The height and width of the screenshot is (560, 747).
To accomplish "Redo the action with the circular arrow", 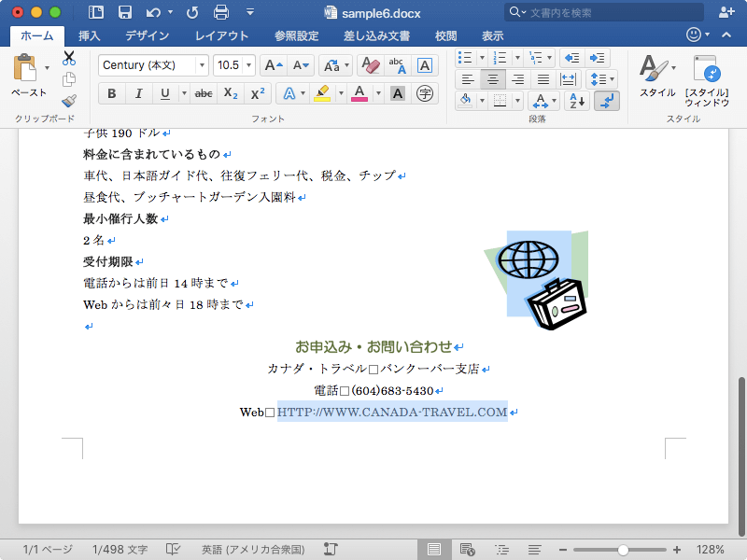I will pyautogui.click(x=192, y=12).
